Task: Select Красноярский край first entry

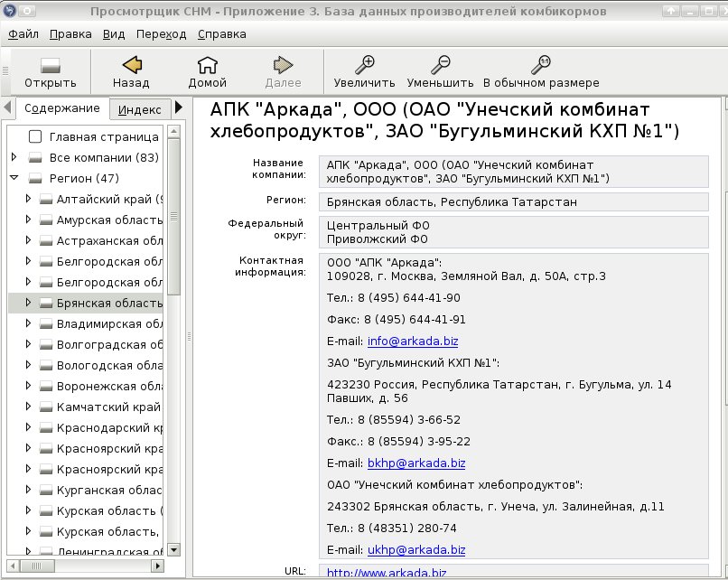Action: pyautogui.click(x=109, y=449)
